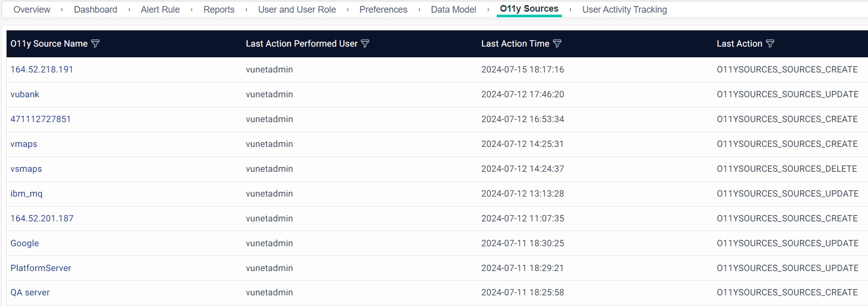Go to the Alert Rule tab
868x307 pixels.
coord(160,10)
